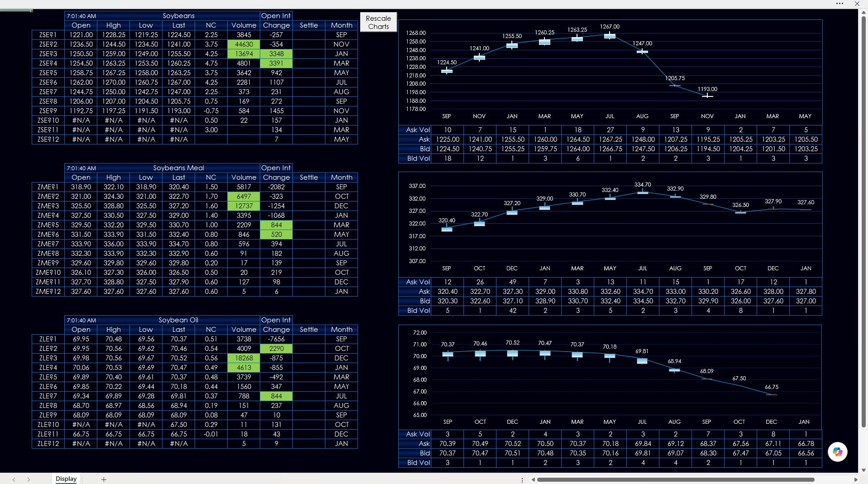Viewport: 868px width, 484px height.
Task: Select ZSE?1 symbol row cell
Action: 48,35
